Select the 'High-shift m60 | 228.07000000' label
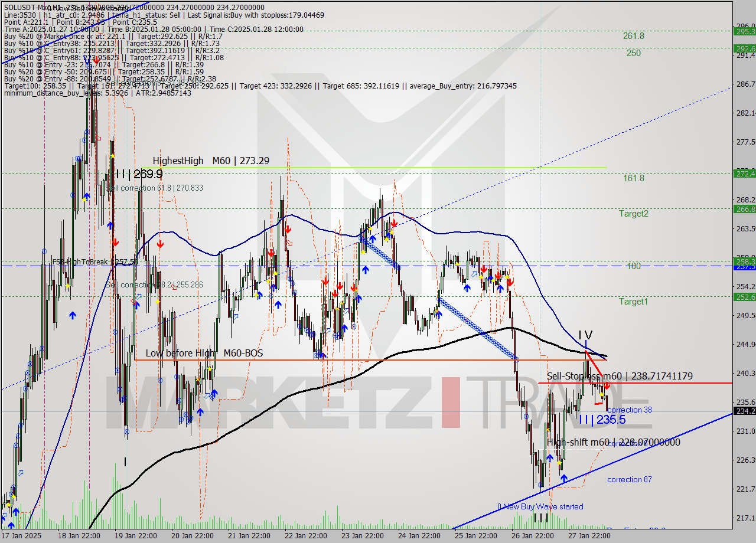The width and height of the screenshot is (756, 543). [614, 442]
